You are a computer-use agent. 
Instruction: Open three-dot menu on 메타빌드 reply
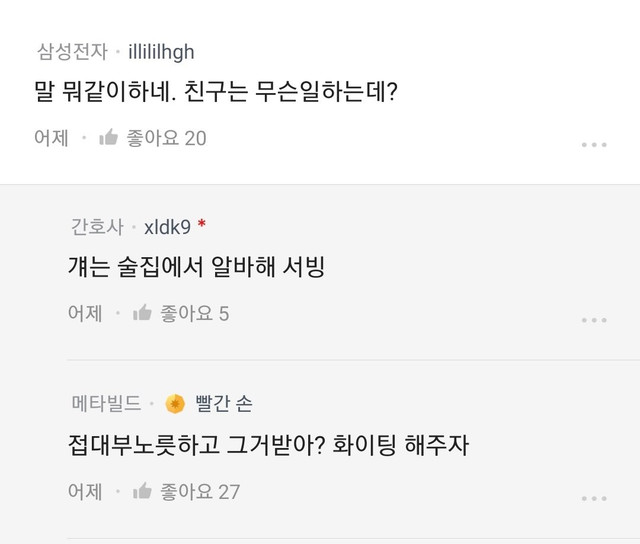pyautogui.click(x=594, y=498)
